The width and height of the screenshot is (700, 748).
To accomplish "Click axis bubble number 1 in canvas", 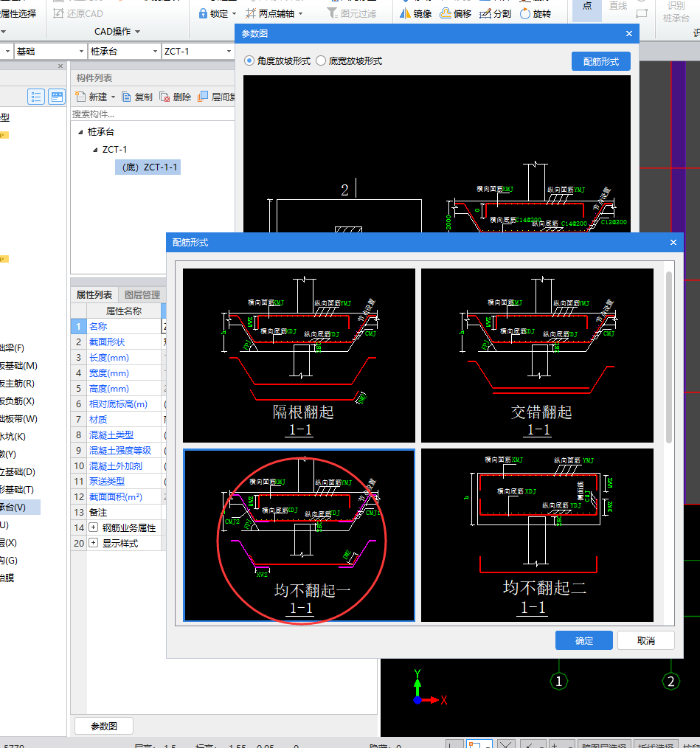I will [x=559, y=681].
